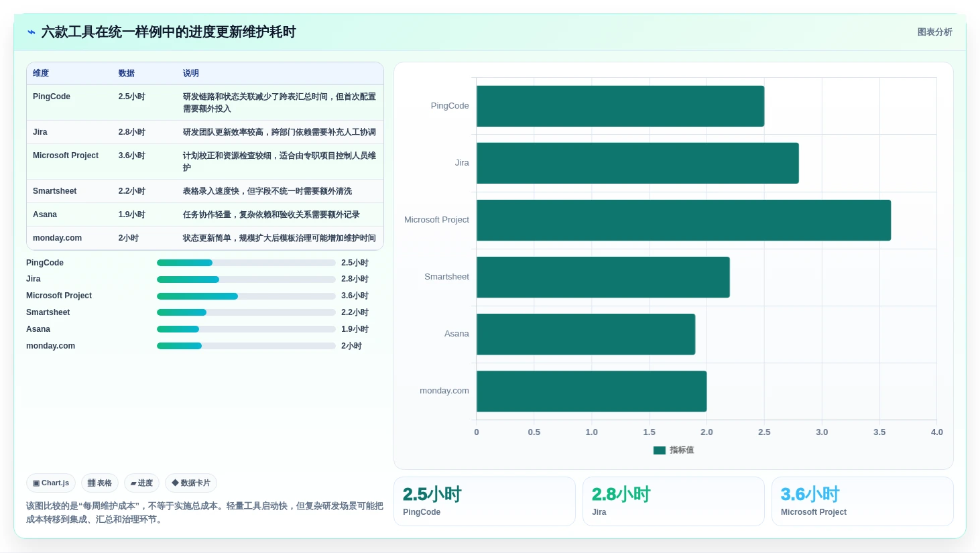Click the 说明 column header

(191, 73)
